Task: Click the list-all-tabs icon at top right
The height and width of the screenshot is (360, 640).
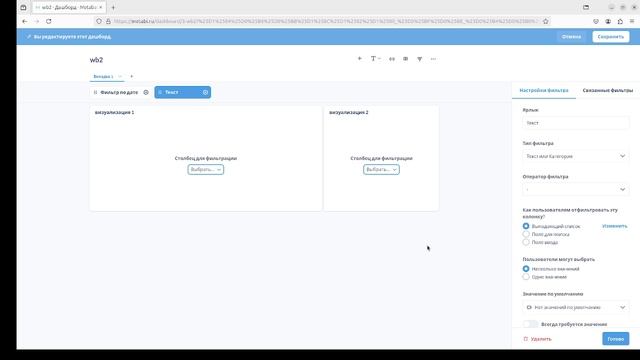Action: pos(586,7)
